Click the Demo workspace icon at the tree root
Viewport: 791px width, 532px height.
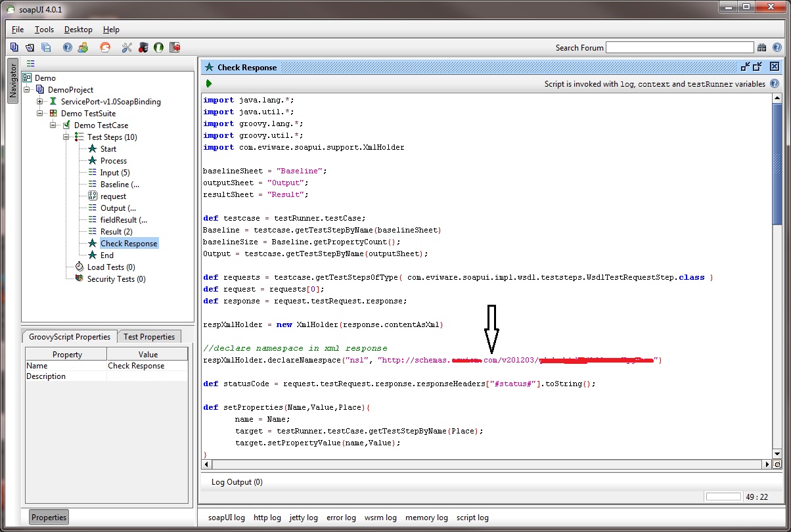point(27,78)
